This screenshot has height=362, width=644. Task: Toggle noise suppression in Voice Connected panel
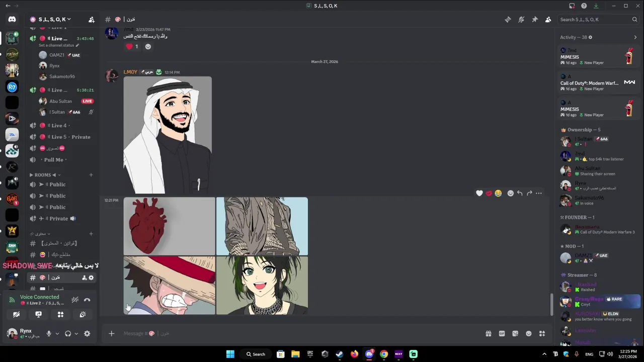[x=75, y=300]
